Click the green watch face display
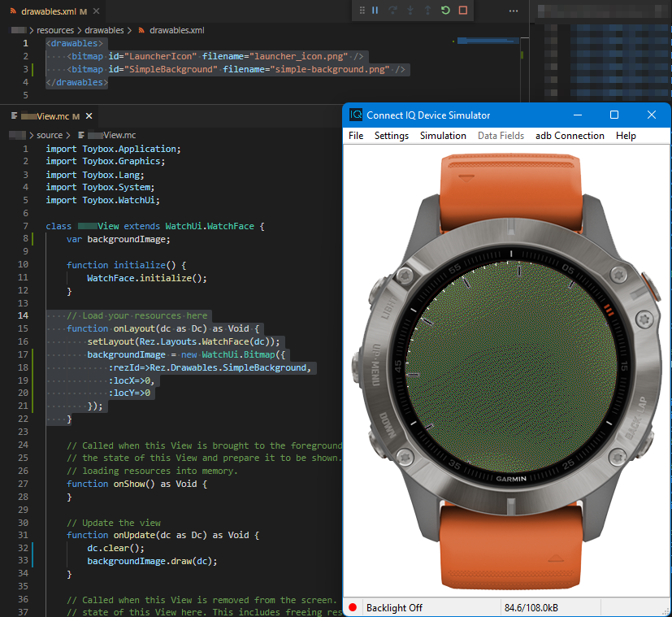This screenshot has width=672, height=617. click(511, 367)
